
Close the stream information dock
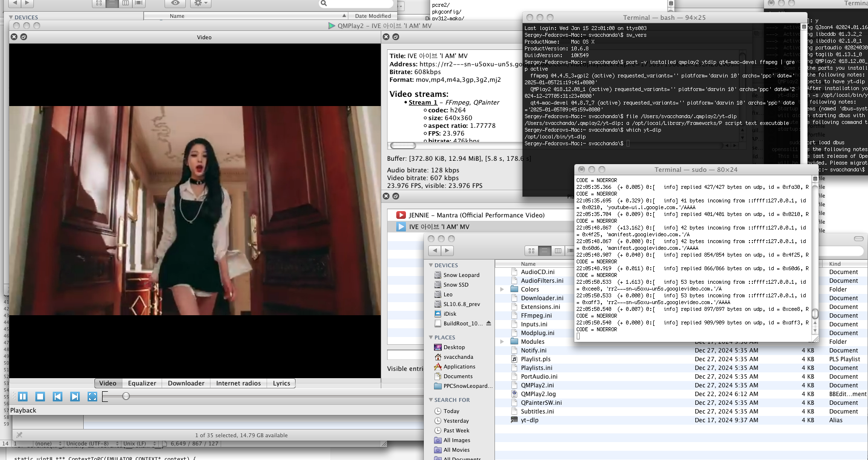point(386,37)
